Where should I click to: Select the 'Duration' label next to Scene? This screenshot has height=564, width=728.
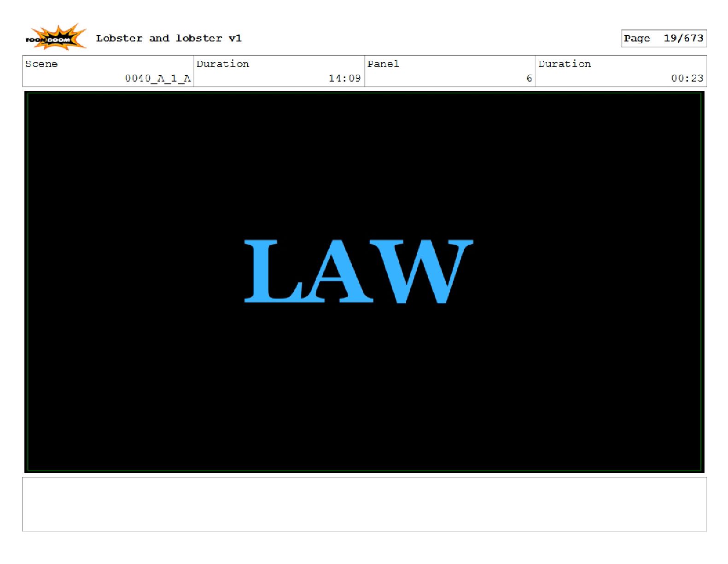[x=223, y=64]
